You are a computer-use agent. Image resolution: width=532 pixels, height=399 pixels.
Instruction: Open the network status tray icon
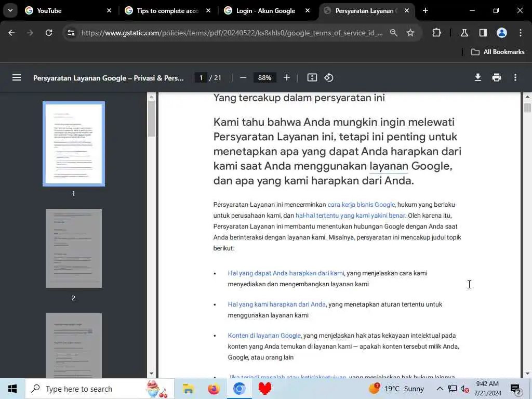click(x=453, y=389)
